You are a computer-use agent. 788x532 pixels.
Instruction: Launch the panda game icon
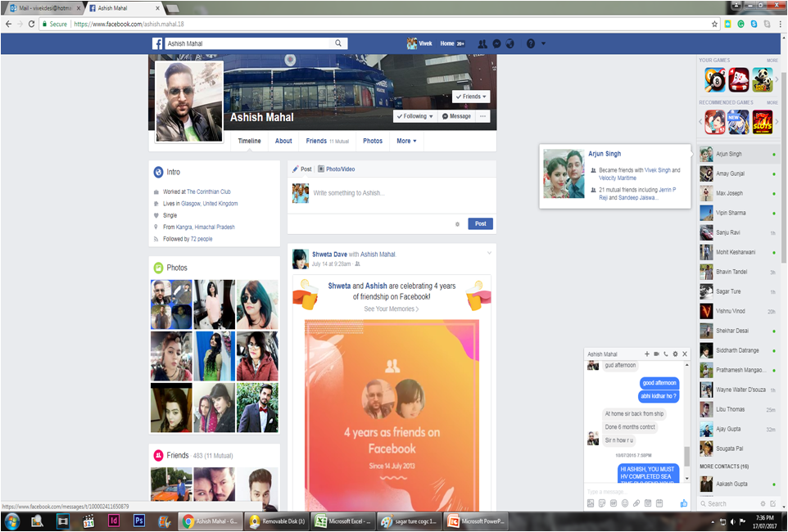coord(763,80)
